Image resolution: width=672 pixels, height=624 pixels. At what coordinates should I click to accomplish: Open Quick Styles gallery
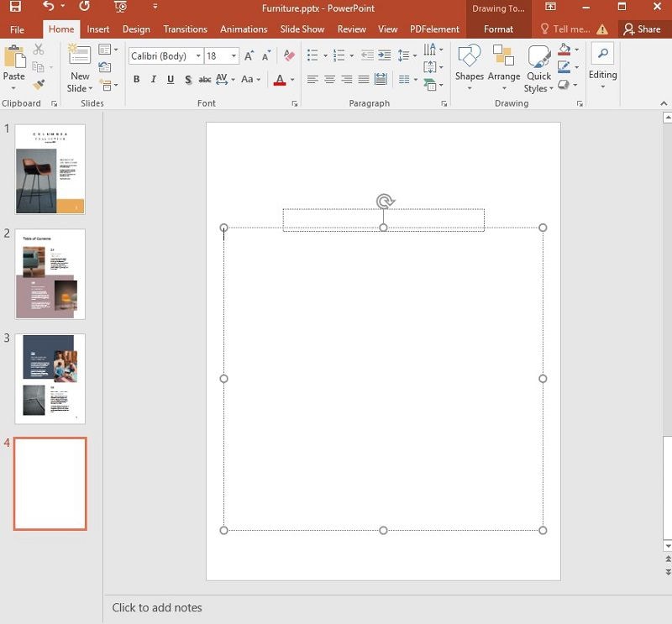(538, 69)
